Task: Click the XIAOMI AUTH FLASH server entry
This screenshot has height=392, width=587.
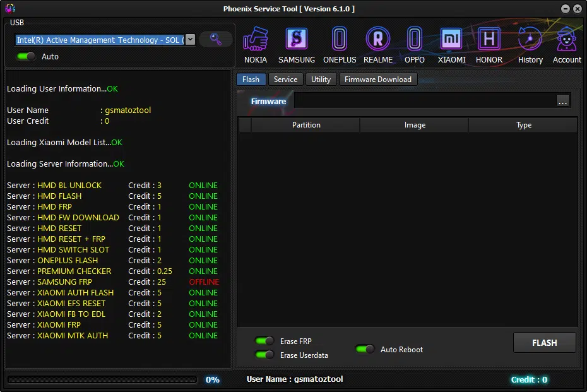Action: (75, 293)
